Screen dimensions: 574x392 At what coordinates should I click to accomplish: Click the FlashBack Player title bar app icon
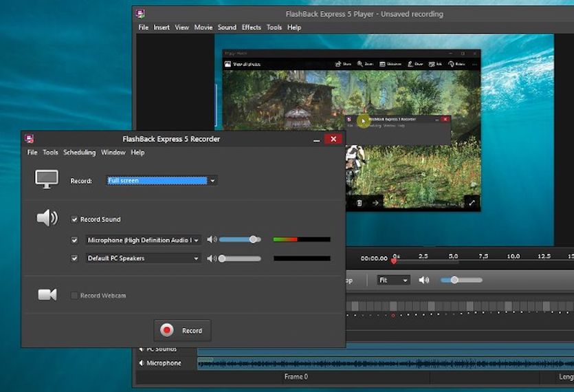(140, 14)
